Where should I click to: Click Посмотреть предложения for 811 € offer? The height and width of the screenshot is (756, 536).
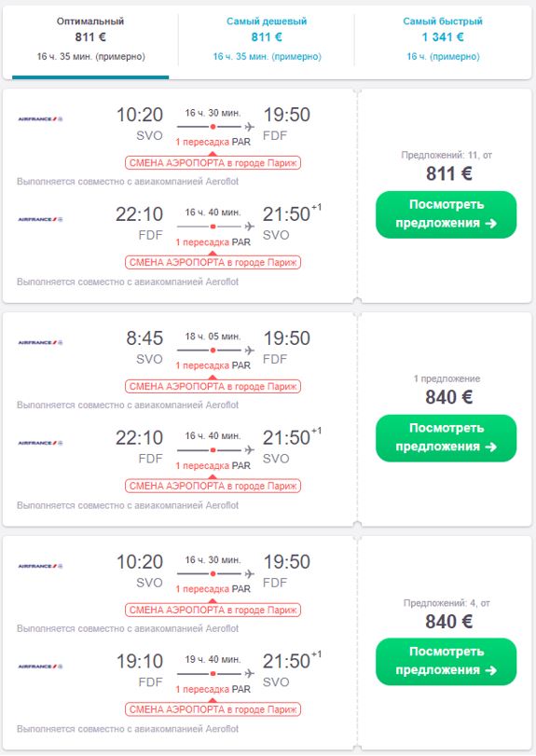(x=446, y=214)
